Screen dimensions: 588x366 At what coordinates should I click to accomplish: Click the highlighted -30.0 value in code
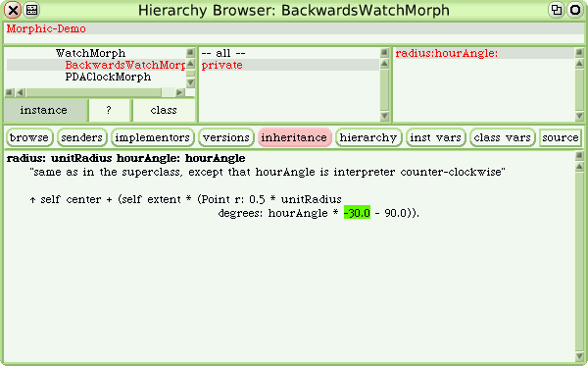(x=357, y=213)
